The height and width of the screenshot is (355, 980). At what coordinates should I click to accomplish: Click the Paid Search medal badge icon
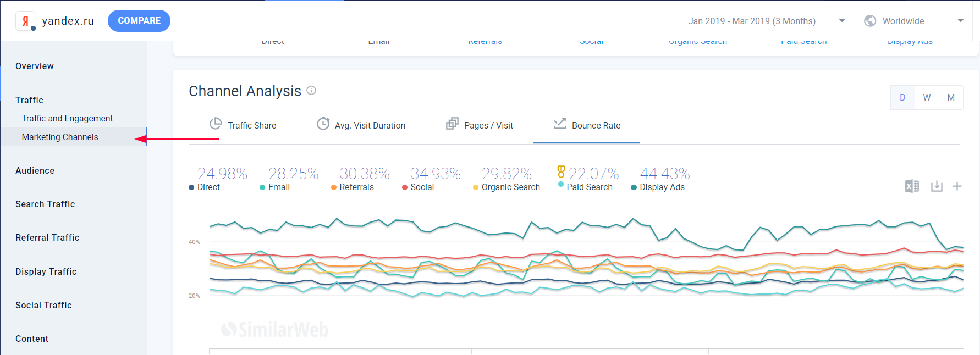point(561,171)
